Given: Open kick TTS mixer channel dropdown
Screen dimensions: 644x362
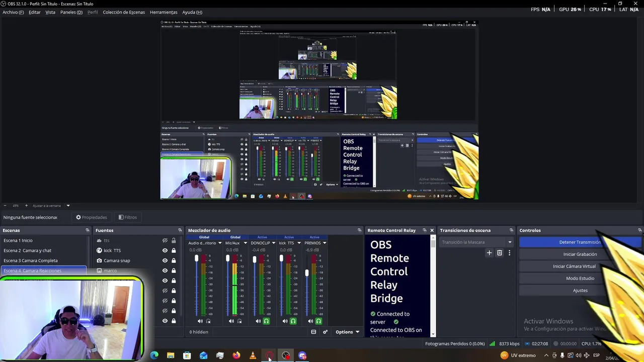Looking at the screenshot, I should (299, 243).
